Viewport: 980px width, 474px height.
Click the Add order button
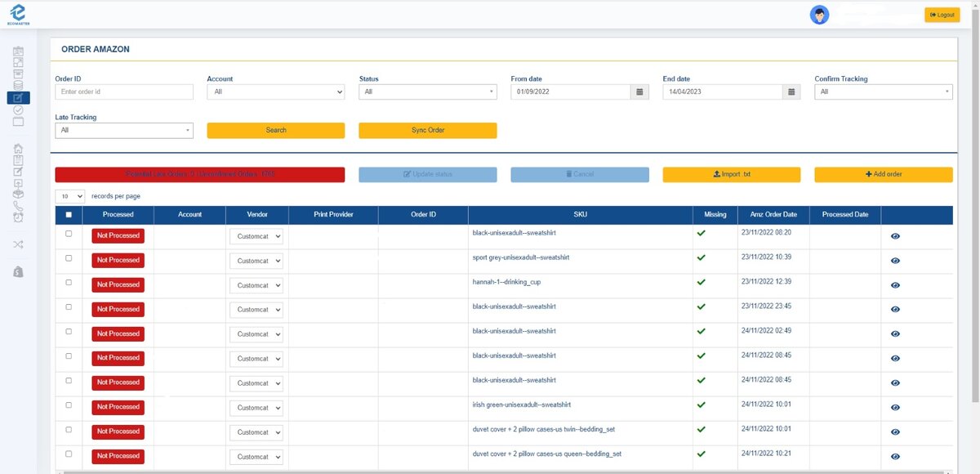click(x=884, y=174)
